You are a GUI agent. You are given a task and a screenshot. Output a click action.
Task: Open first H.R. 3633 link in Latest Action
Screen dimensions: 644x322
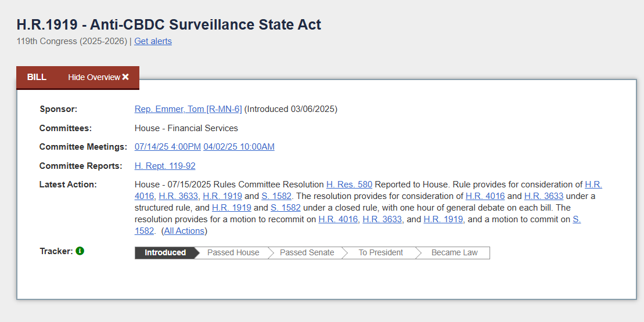tap(178, 196)
